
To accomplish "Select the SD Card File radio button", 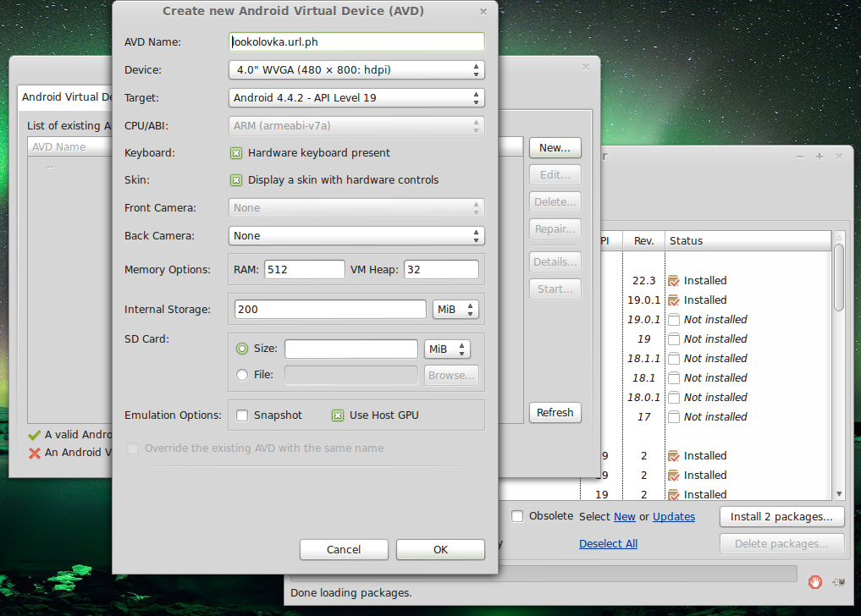I will 242,375.
